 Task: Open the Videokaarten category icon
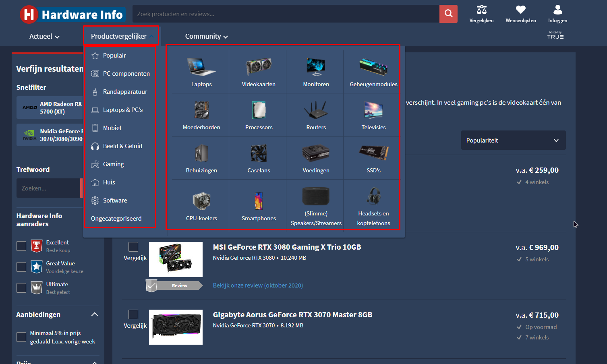[x=259, y=67]
